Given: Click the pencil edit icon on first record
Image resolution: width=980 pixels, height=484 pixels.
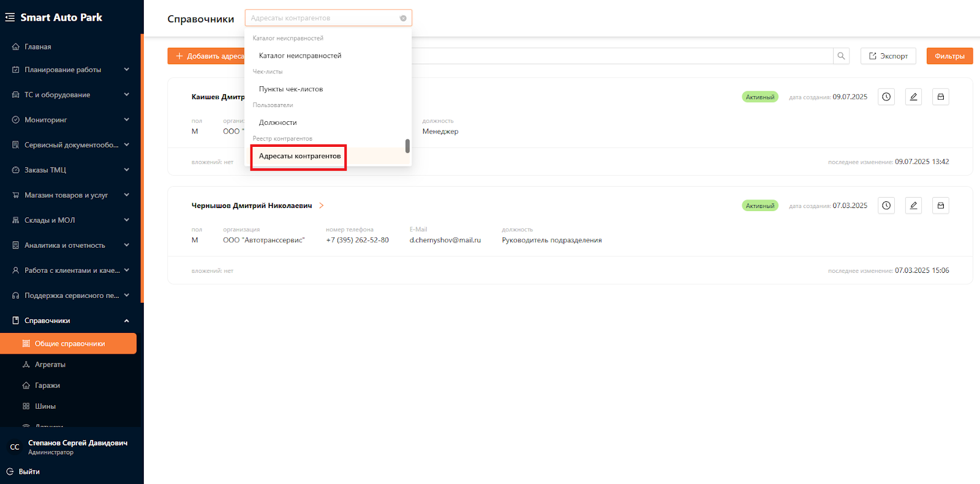Looking at the screenshot, I should coord(913,97).
